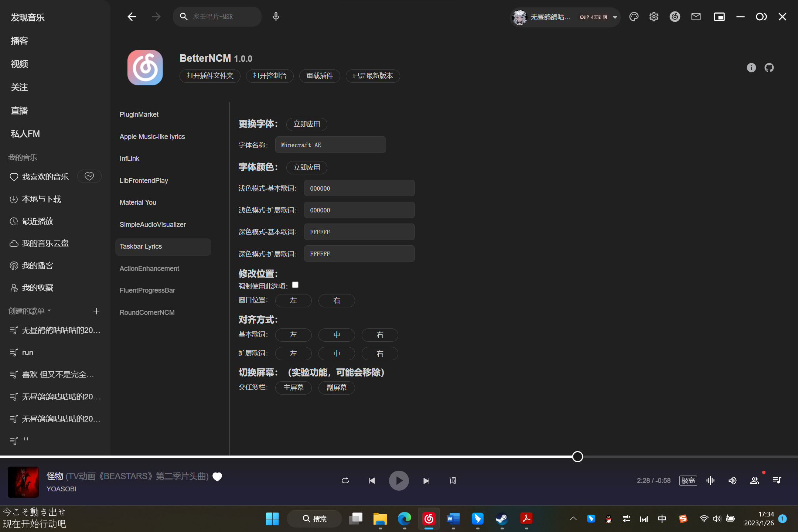Skip to the previous track

tap(372, 481)
